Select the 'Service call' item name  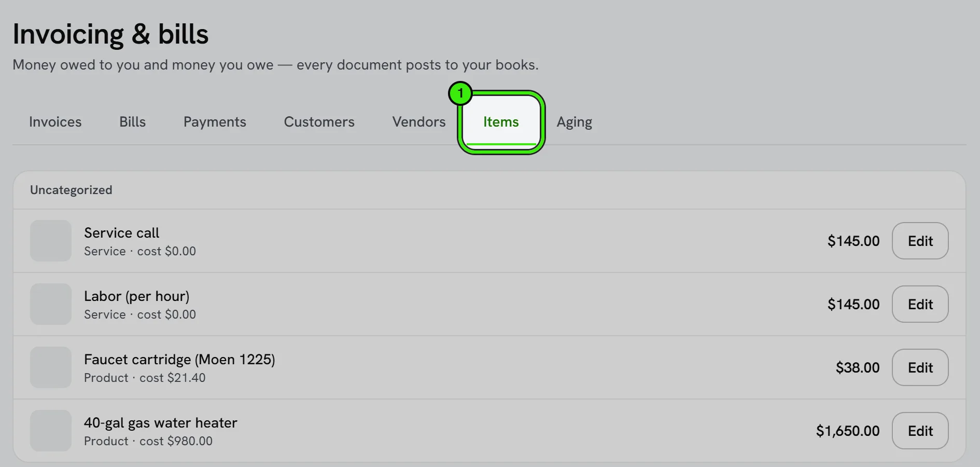pyautogui.click(x=121, y=233)
